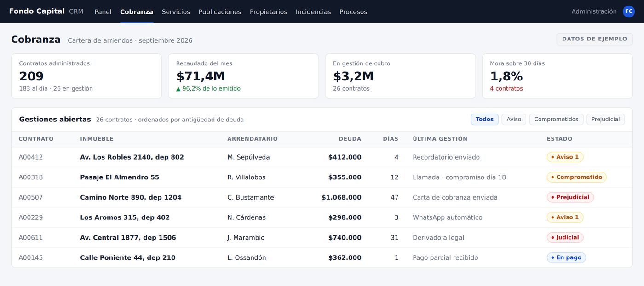
Task: Select contract A00611
Action: (x=31, y=238)
